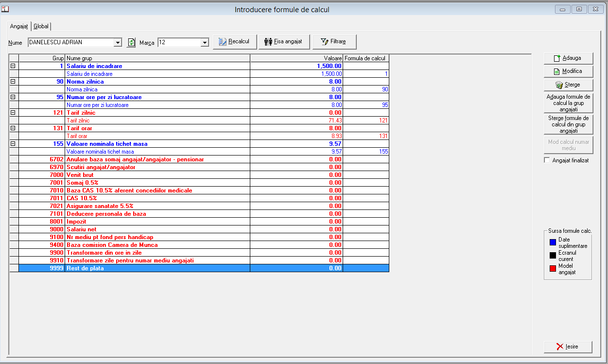The width and height of the screenshot is (608, 364).
Task: Click the Modifica edit icon button
Action: coord(568,71)
